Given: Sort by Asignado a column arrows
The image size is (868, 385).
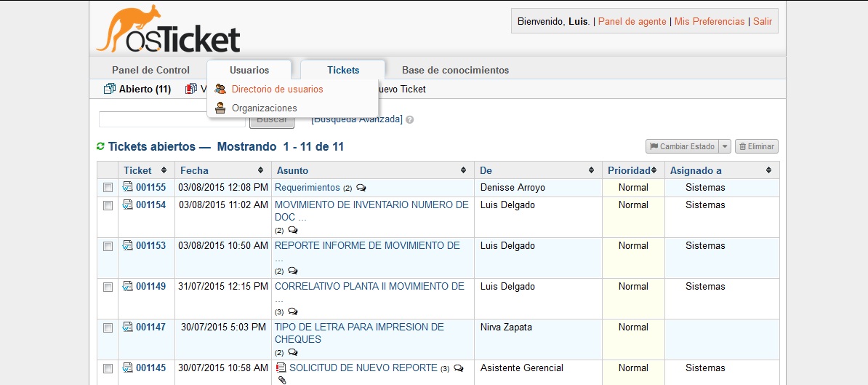Looking at the screenshot, I should (x=768, y=170).
